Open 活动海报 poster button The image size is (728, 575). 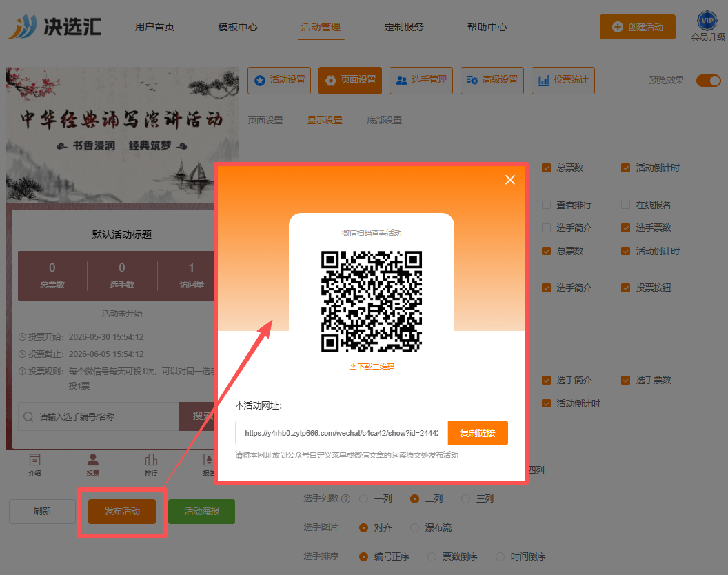coord(201,512)
